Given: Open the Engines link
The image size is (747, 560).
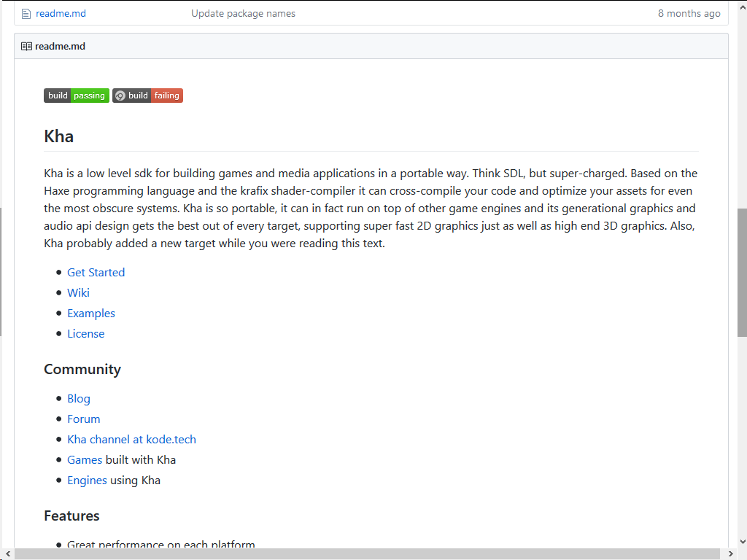Looking at the screenshot, I should tap(87, 481).
